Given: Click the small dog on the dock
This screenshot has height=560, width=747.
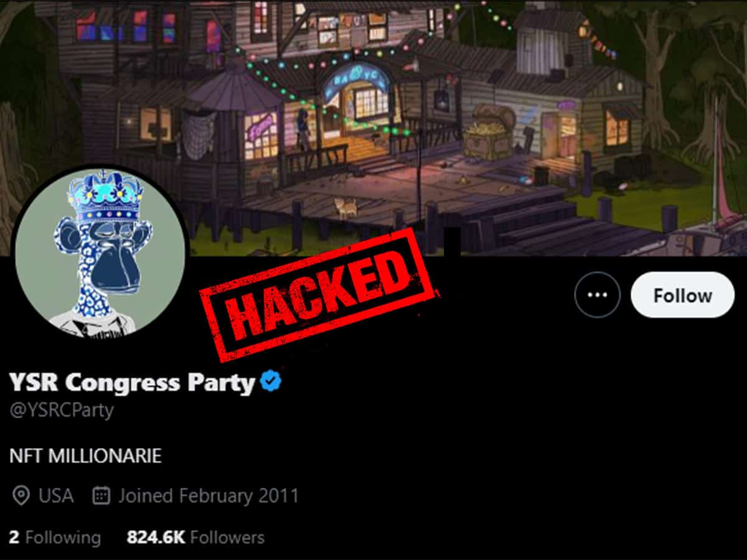Looking at the screenshot, I should (x=345, y=207).
